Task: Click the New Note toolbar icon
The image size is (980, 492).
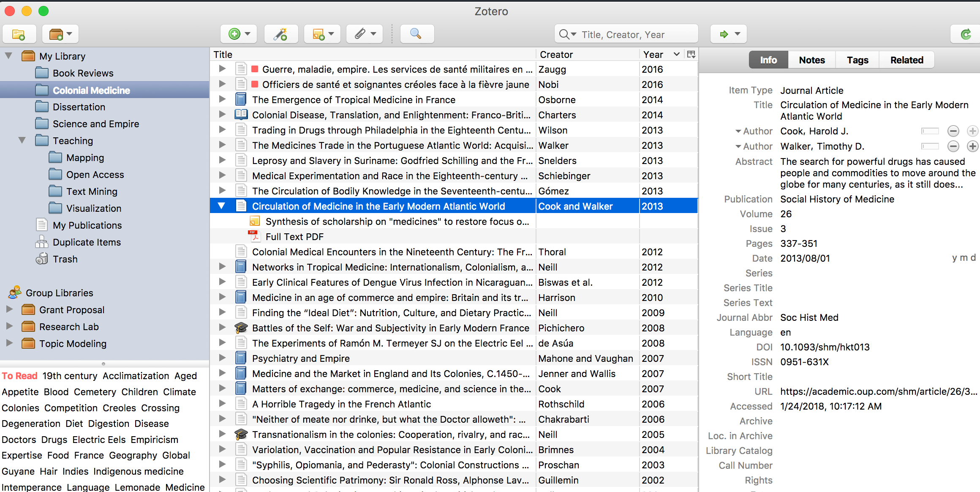Action: (322, 34)
